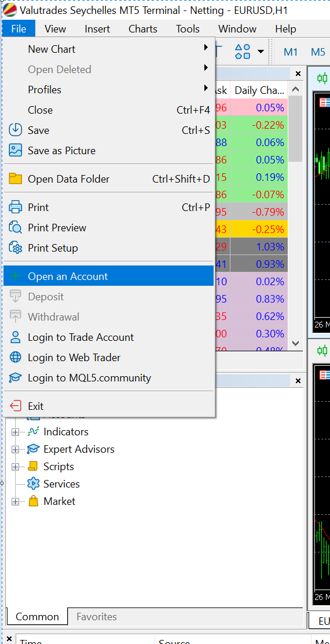Click the Scripts icon in Navigator

click(33, 466)
